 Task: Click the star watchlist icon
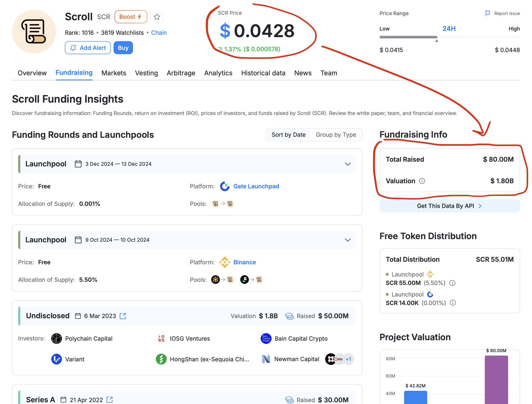point(157,17)
